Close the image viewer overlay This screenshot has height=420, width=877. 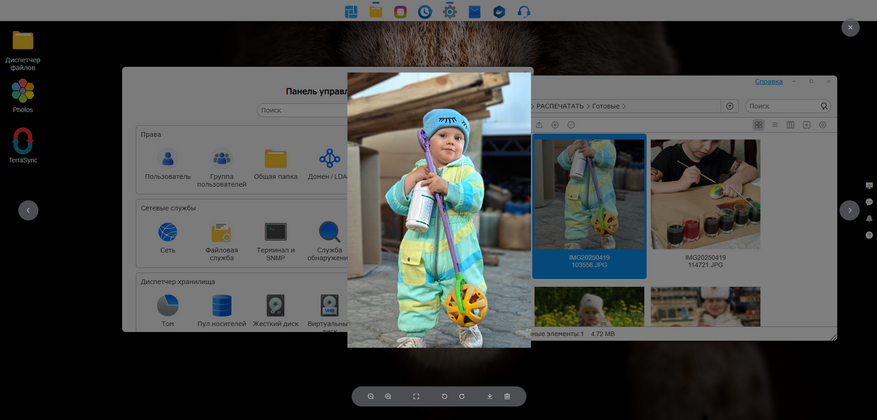850,27
